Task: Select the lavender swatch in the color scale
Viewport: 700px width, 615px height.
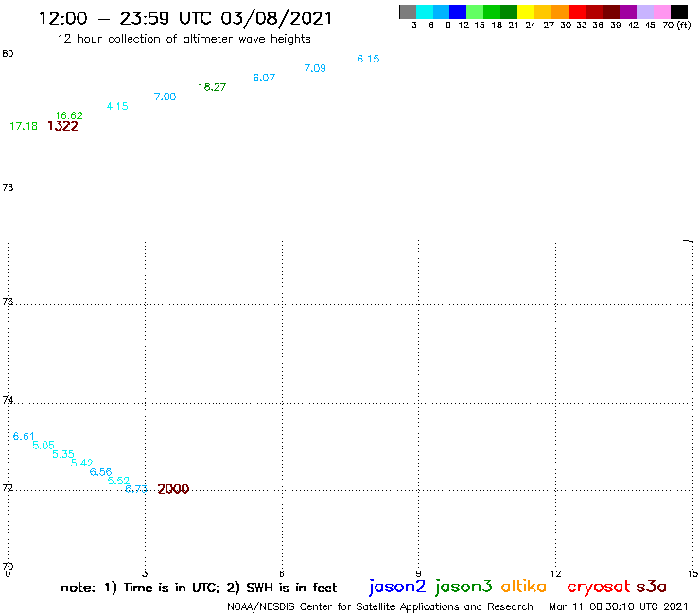Action: pos(645,11)
